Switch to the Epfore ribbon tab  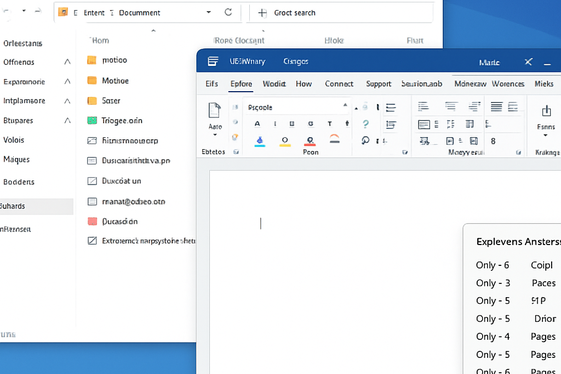(241, 84)
